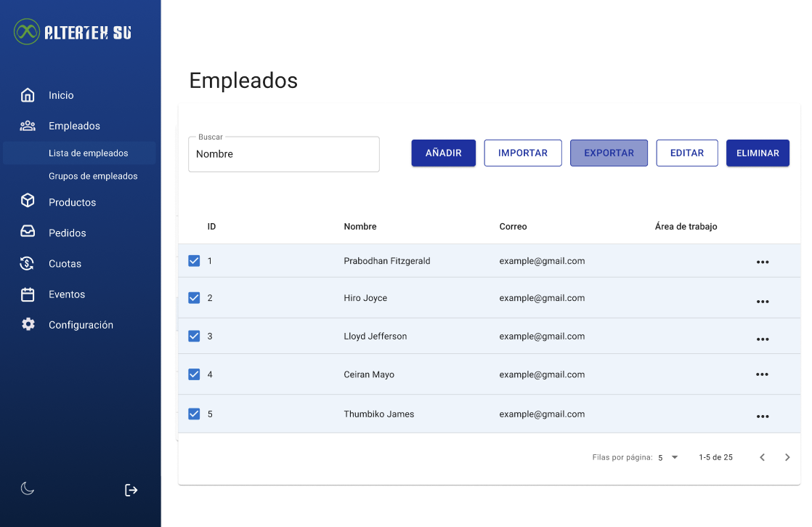Click the Cuotas currency icon
The height and width of the screenshot is (527, 812).
(27, 263)
